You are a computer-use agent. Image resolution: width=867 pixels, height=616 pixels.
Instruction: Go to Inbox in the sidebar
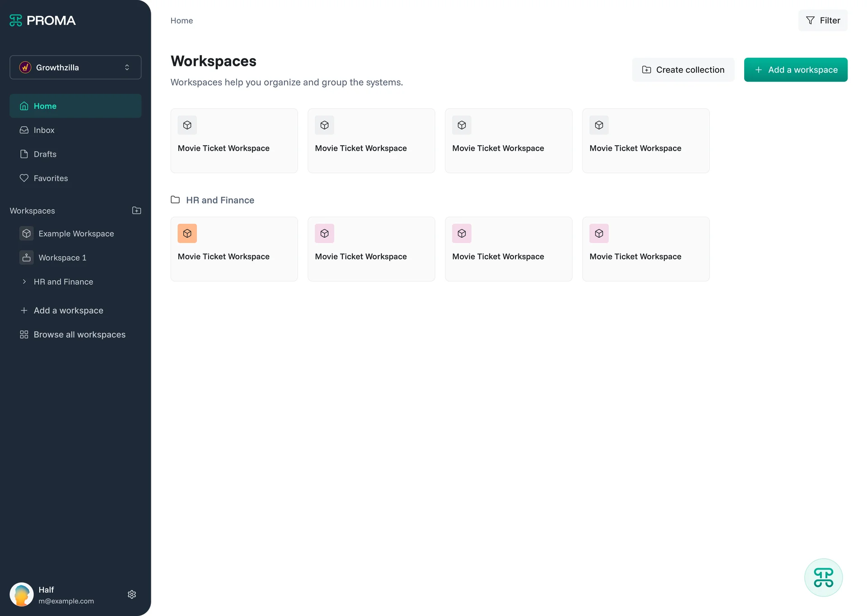click(x=44, y=130)
